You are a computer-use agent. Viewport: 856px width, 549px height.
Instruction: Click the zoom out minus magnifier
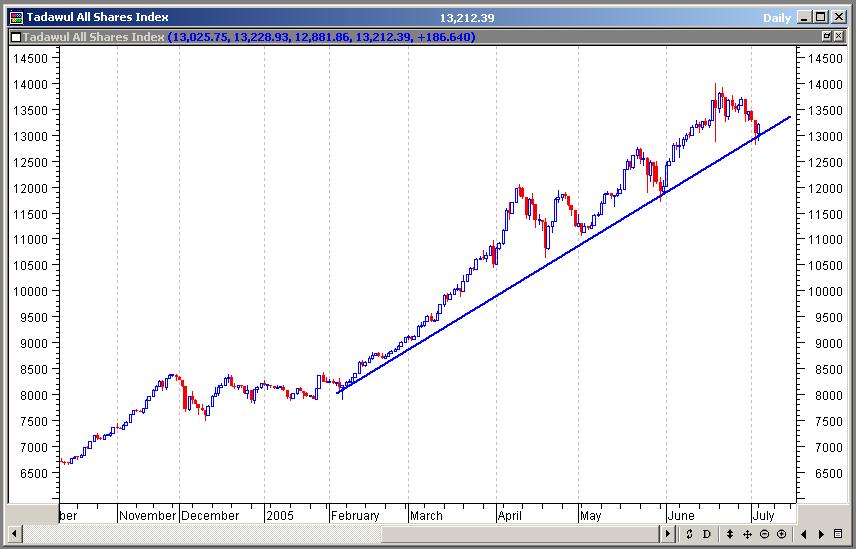point(764,534)
